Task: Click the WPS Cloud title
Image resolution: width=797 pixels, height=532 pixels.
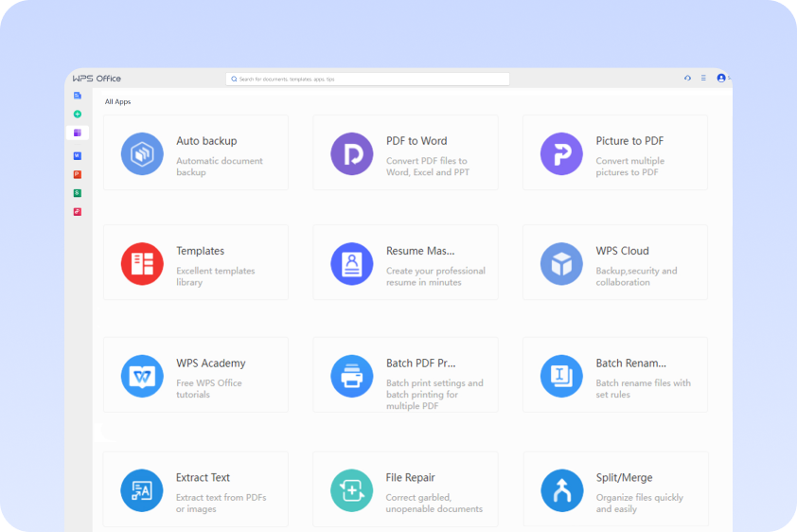Action: (x=622, y=251)
